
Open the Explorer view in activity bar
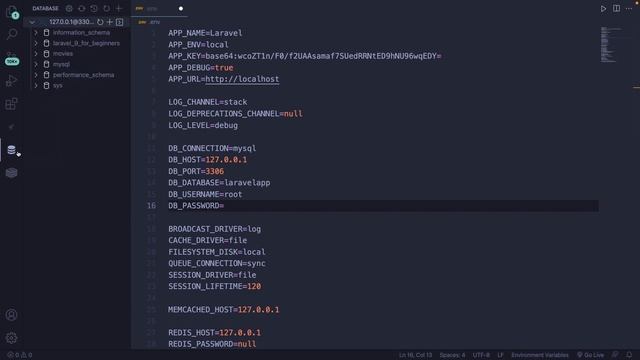(11, 11)
